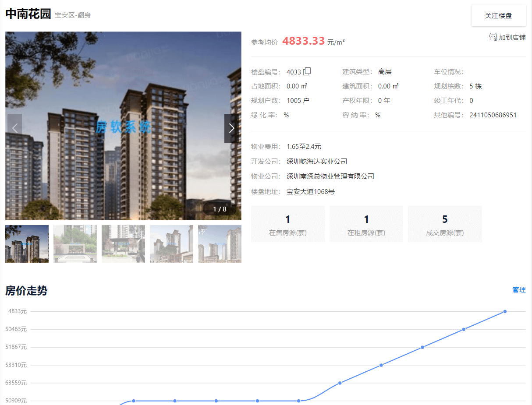Click the 管理 link beside 房价走势
532x405 pixels.
(x=519, y=290)
